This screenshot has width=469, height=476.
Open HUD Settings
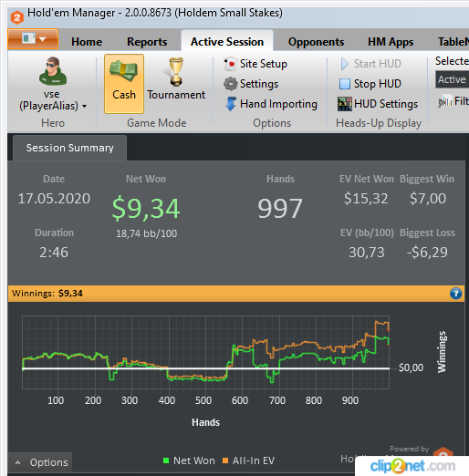[x=386, y=104]
